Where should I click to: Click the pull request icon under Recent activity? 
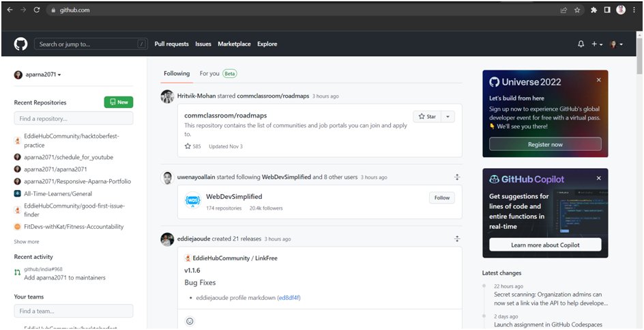point(17,273)
